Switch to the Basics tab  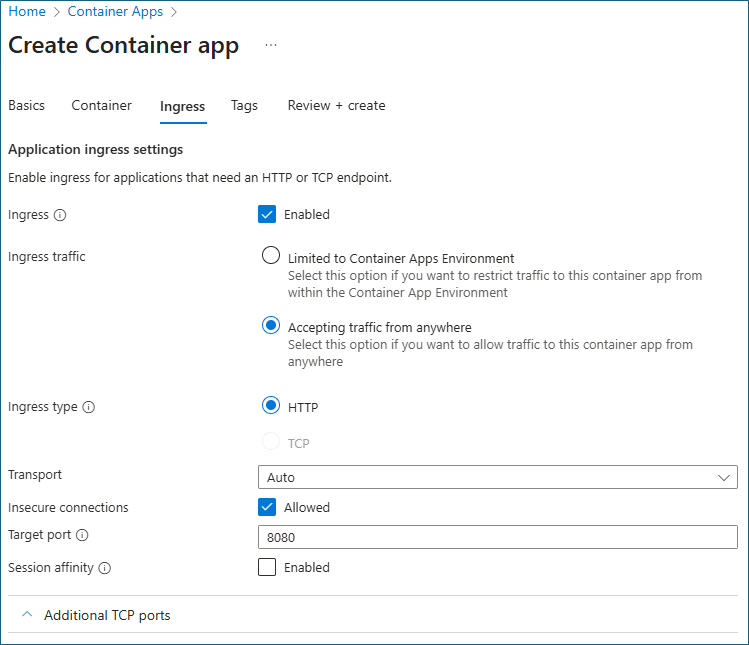pyautogui.click(x=27, y=106)
